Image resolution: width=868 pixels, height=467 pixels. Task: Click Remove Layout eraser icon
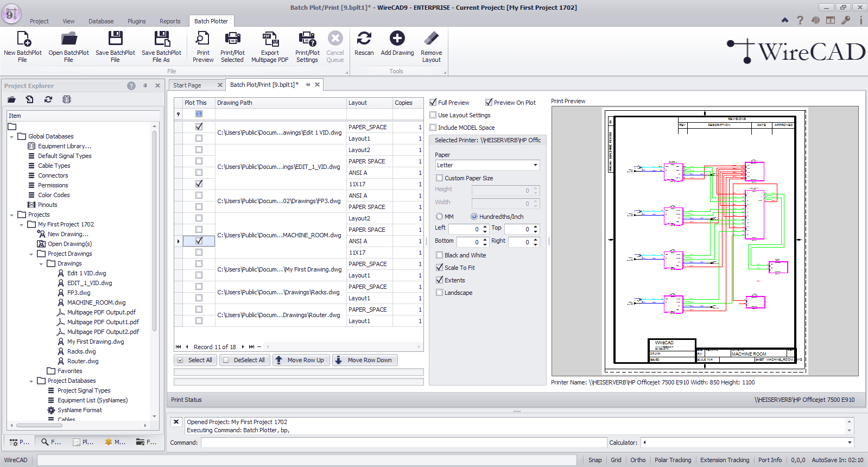coord(431,39)
